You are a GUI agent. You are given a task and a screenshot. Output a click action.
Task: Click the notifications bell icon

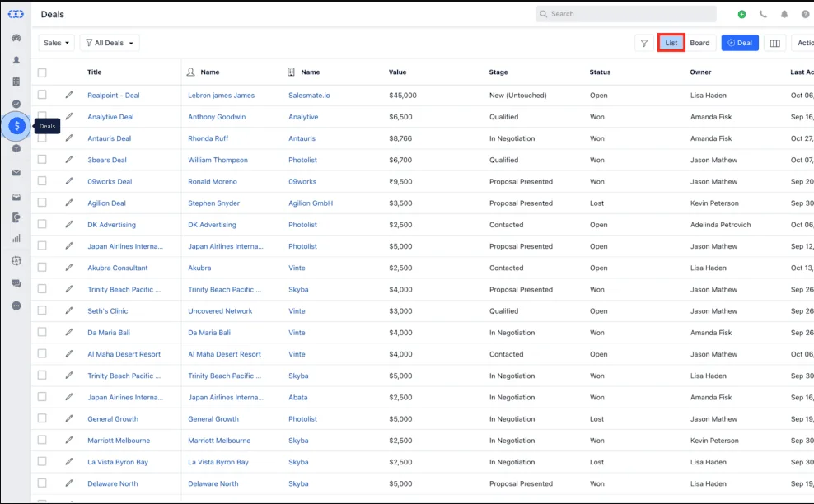(x=784, y=14)
